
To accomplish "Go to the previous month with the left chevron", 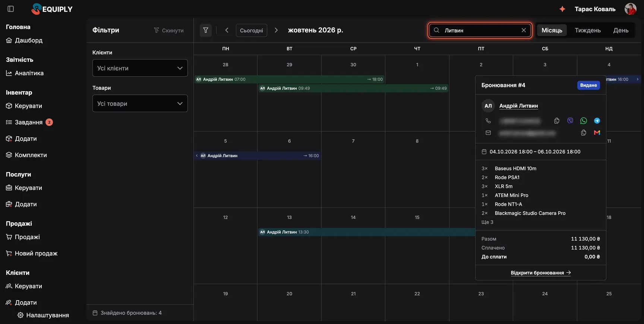I will tap(227, 30).
